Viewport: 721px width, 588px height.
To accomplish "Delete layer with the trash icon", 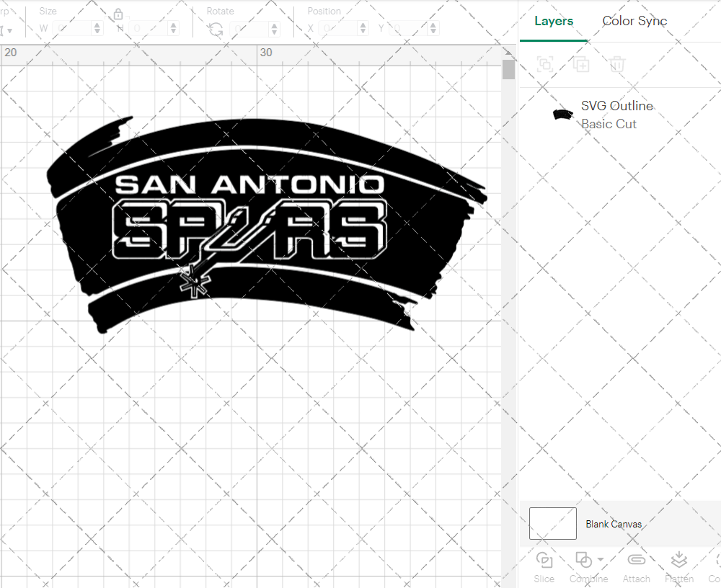I will click(x=617, y=65).
